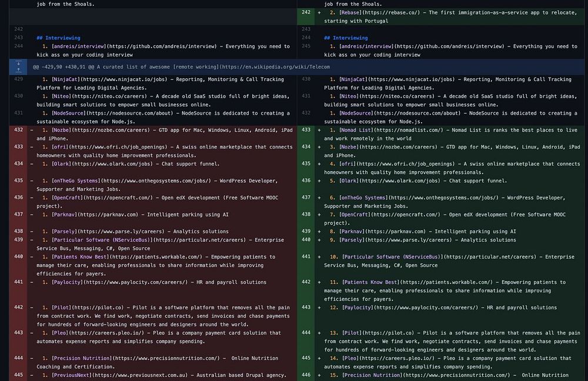The height and width of the screenshot is (381, 588).
Task: Select deleted line number 445 for PreviousNext
Action: [x=18, y=375]
